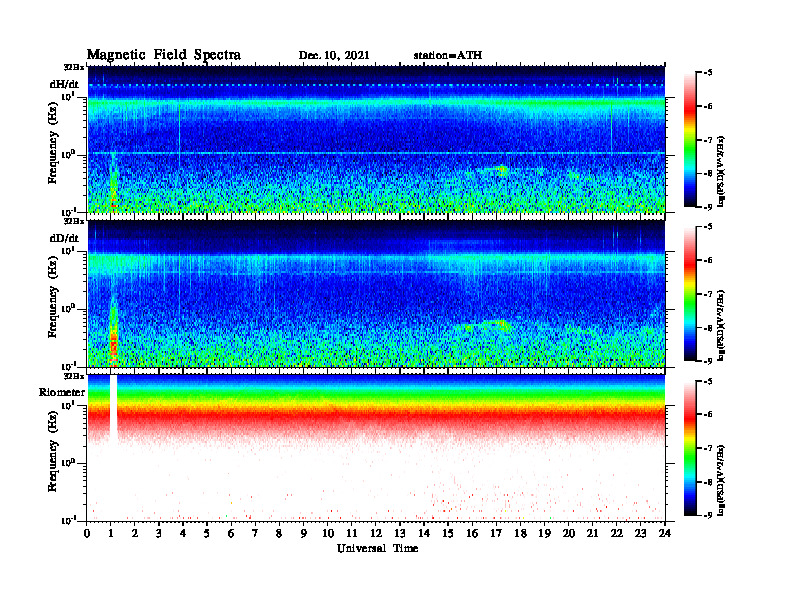This screenshot has width=792, height=612.
Task: Click the Riometer spectrogram plot area
Action: coord(376,448)
